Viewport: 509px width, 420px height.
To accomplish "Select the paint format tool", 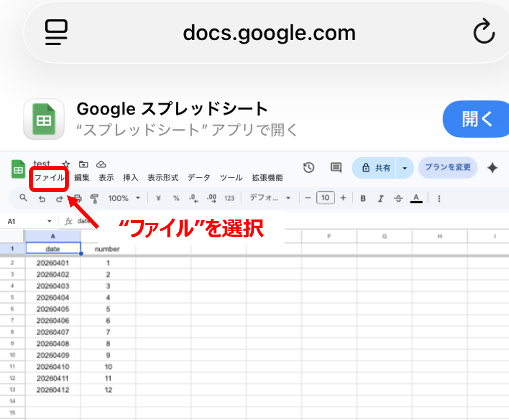I will point(94,198).
